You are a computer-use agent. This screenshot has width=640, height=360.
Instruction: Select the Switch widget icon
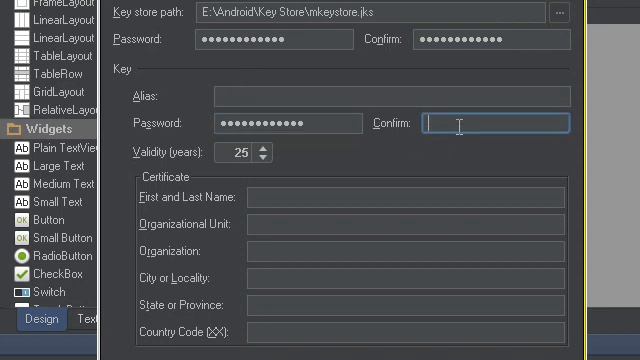tap(22, 292)
